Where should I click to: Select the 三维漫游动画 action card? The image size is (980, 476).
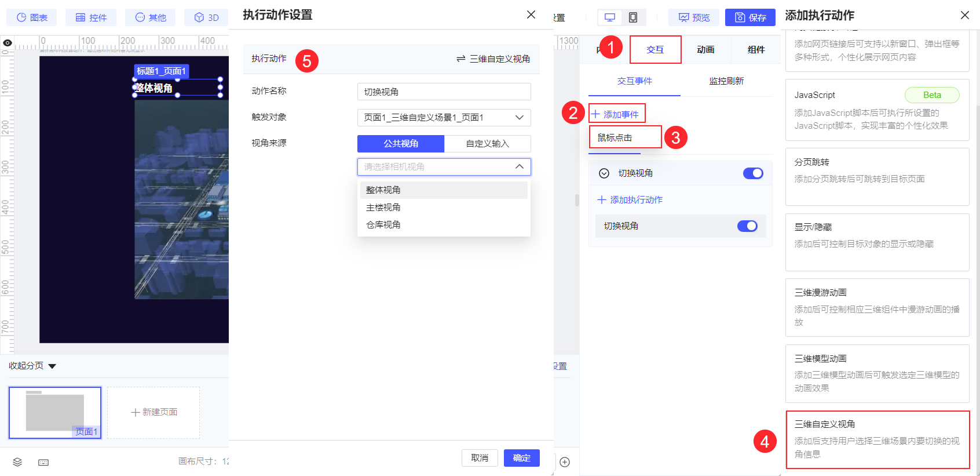pyautogui.click(x=877, y=307)
